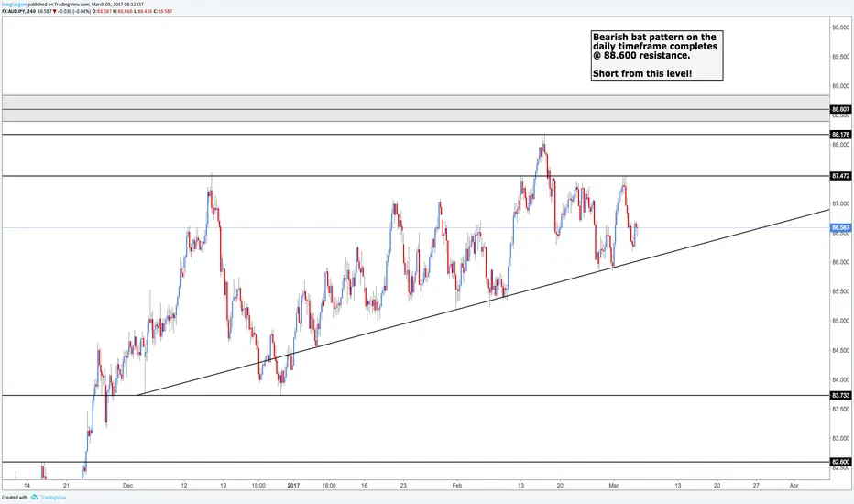
Task: Click the 16 date label on time axis
Action: tap(365, 486)
